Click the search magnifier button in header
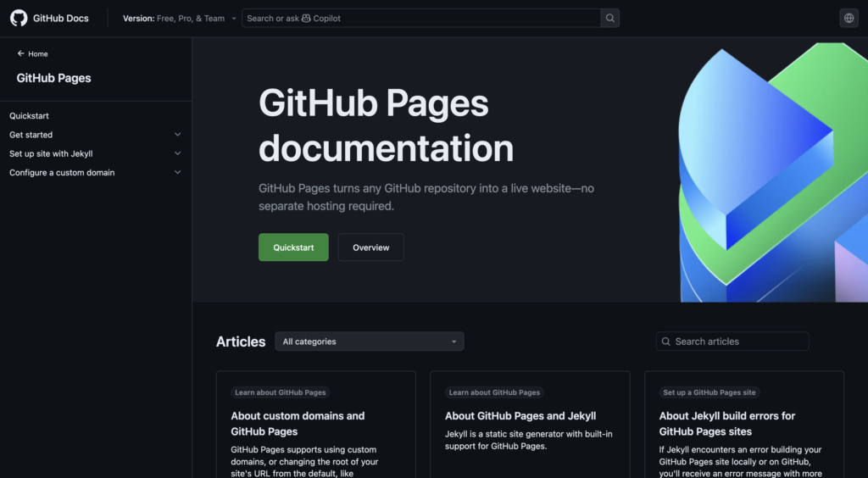 [610, 19]
